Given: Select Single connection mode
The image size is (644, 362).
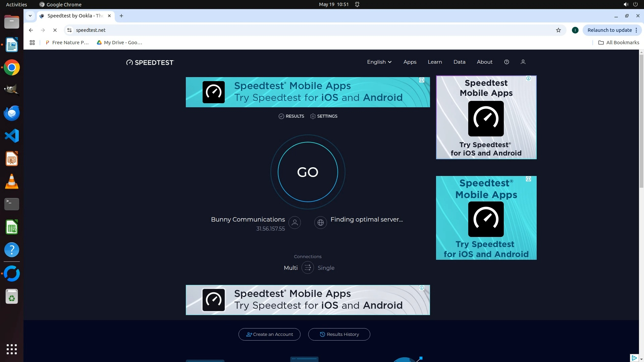Looking at the screenshot, I should [326, 268].
